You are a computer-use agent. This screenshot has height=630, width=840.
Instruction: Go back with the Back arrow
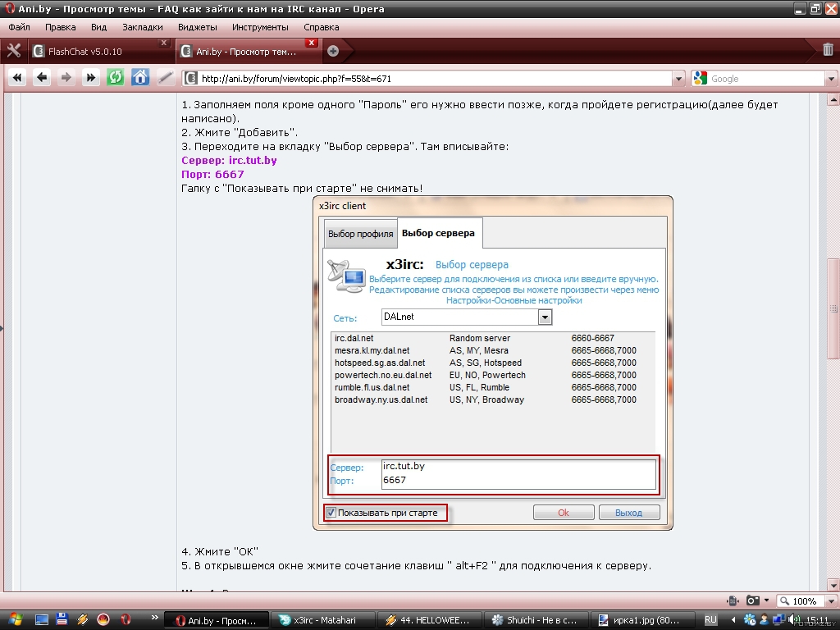(41, 78)
